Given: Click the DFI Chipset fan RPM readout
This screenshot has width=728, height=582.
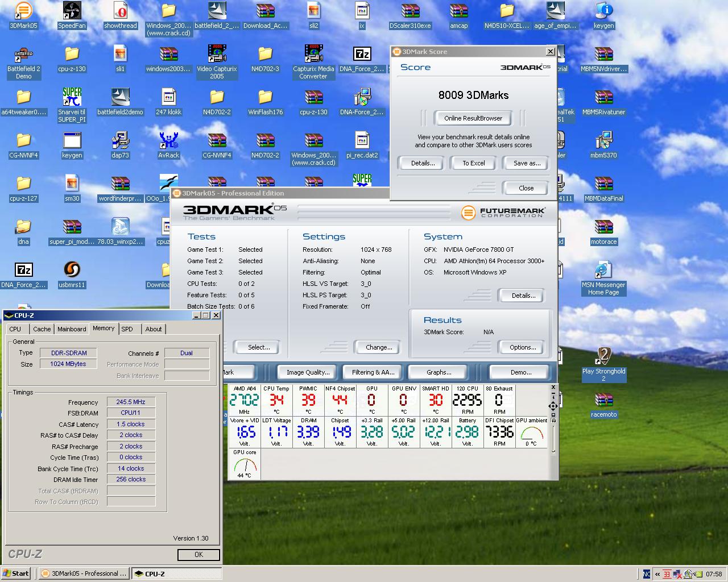Looking at the screenshot, I should (499, 432).
